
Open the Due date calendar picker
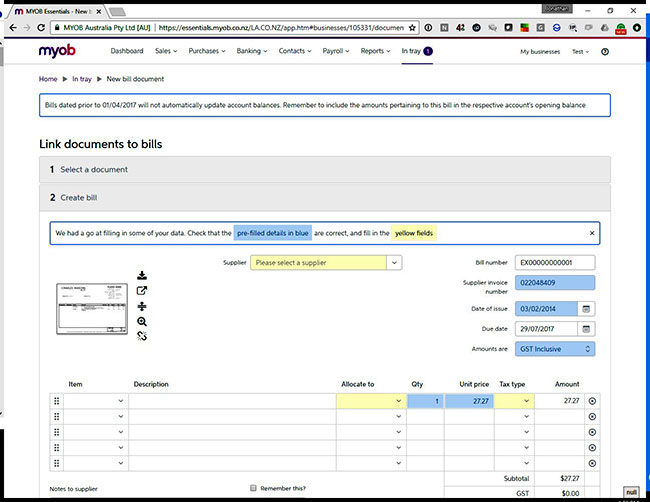tap(586, 329)
